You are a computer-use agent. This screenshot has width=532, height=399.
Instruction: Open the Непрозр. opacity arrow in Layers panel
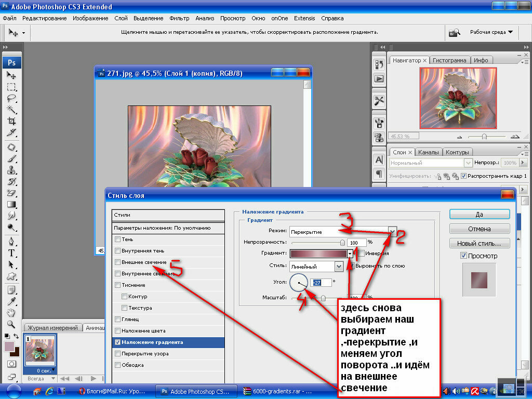[x=523, y=163]
